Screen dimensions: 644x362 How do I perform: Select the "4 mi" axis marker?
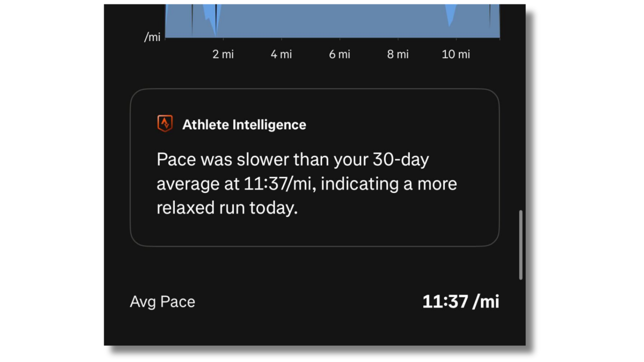pos(281,54)
